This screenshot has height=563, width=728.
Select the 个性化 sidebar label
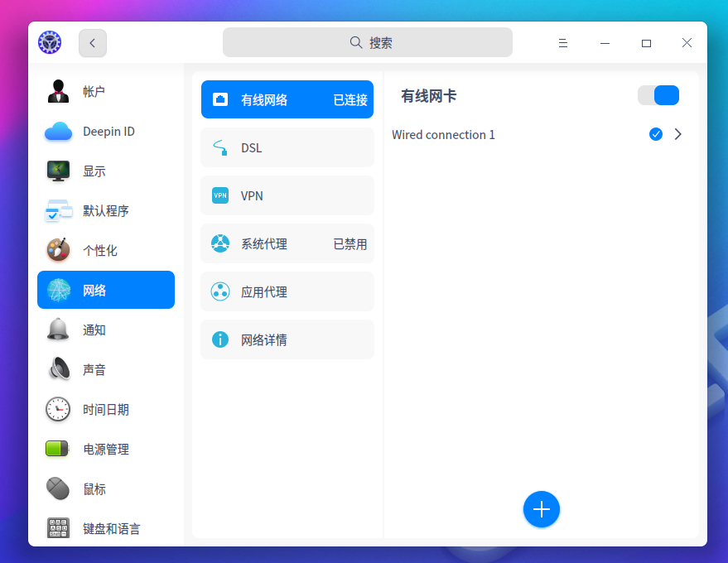pyautogui.click(x=100, y=251)
